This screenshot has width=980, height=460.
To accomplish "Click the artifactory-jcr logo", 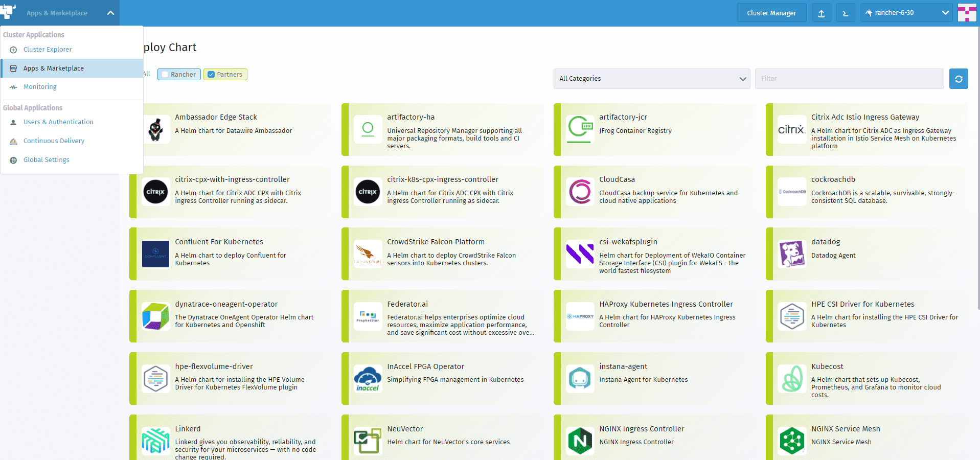I will tap(580, 129).
